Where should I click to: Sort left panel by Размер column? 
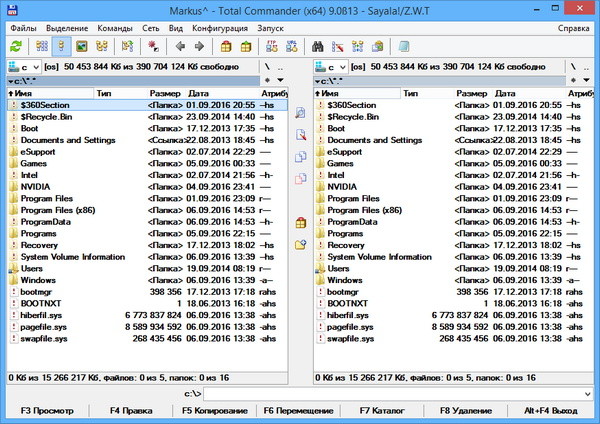pos(165,93)
